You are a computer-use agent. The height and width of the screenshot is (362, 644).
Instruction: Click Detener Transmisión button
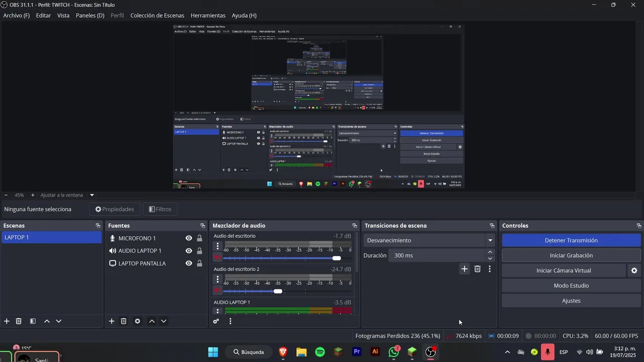pos(571,240)
